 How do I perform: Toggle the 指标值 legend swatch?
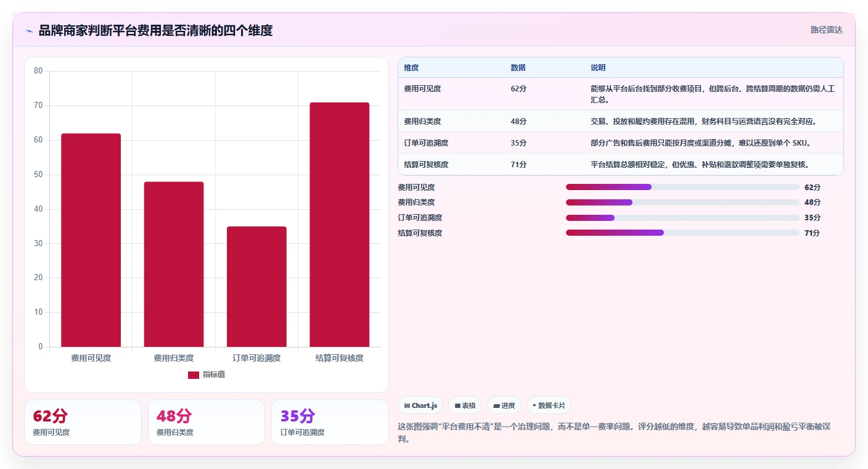coord(194,375)
